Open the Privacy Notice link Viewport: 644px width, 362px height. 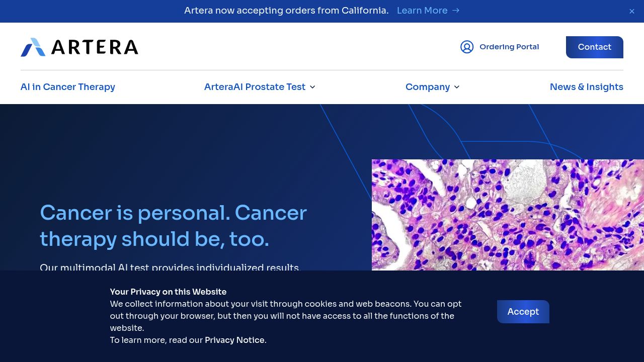click(234, 340)
